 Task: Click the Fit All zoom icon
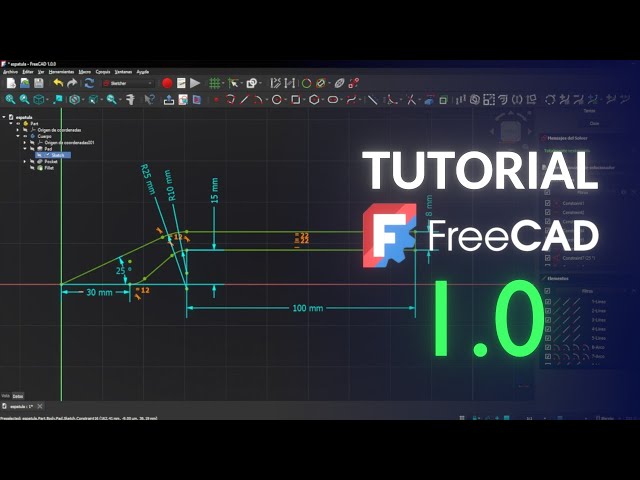coord(10,99)
